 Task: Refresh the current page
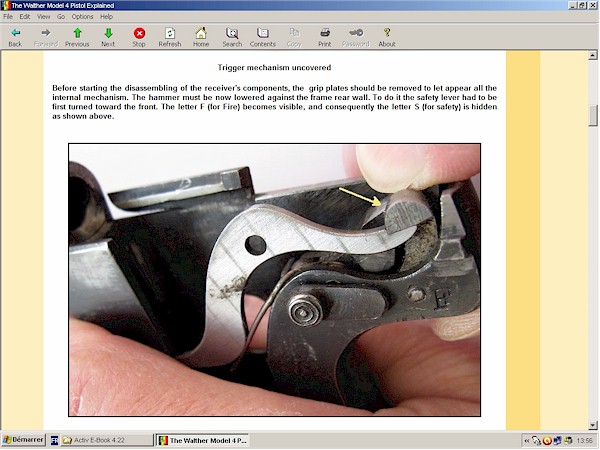[x=170, y=38]
